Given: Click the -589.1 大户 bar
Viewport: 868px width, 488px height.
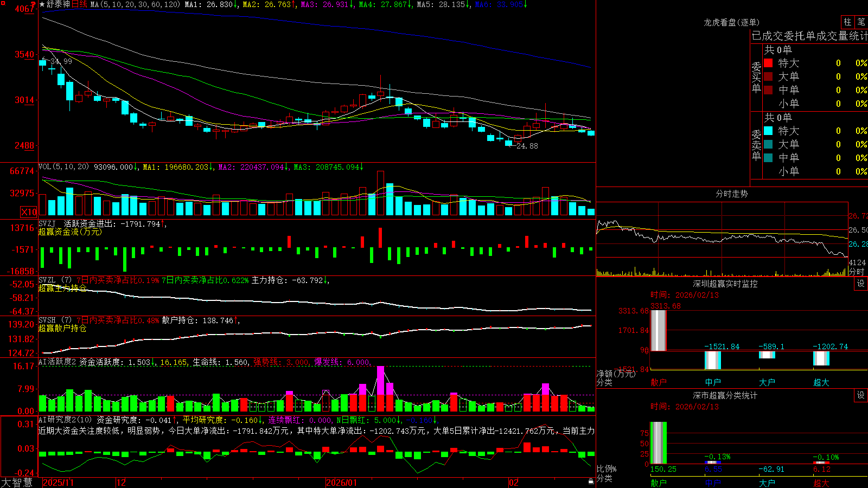Looking at the screenshot, I should 767,355.
